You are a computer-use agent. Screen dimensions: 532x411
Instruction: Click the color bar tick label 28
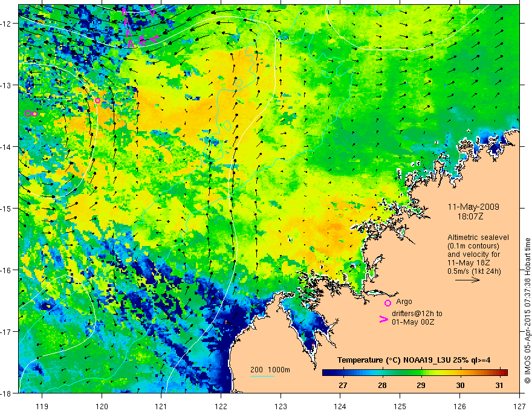[382, 385]
